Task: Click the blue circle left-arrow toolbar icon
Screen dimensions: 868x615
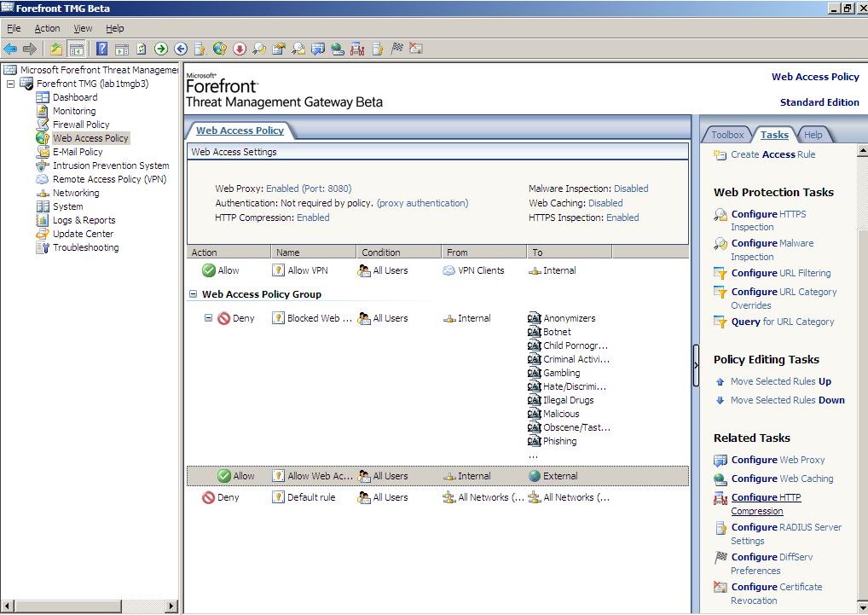Action: pos(181,49)
